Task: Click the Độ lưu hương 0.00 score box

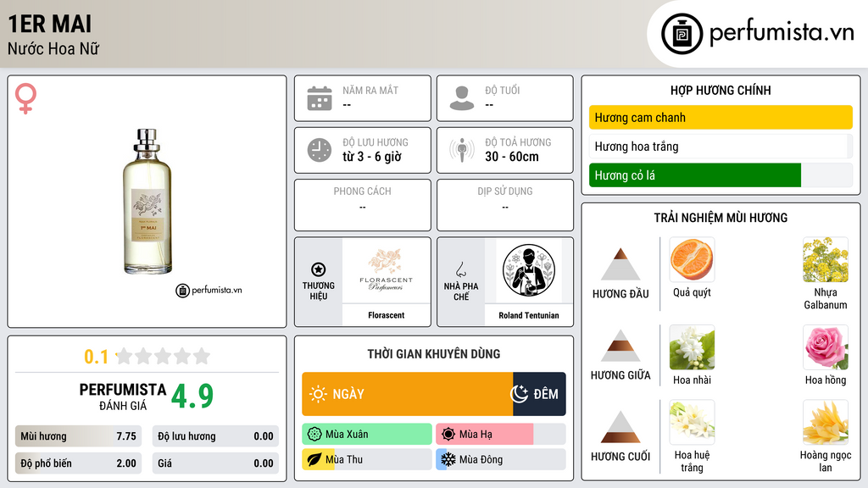Action: 215,436
